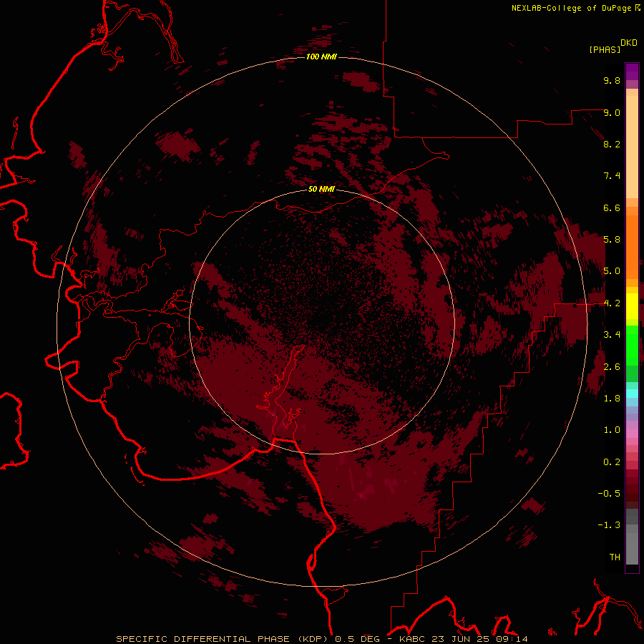Pick the yellow segment of the color bar
The height and width of the screenshot is (644, 644).
632,306
